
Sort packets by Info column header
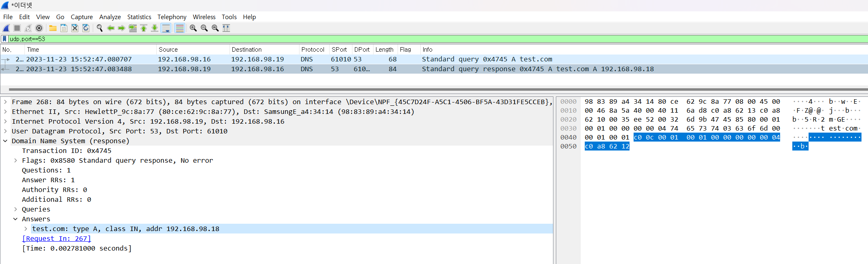click(x=644, y=50)
